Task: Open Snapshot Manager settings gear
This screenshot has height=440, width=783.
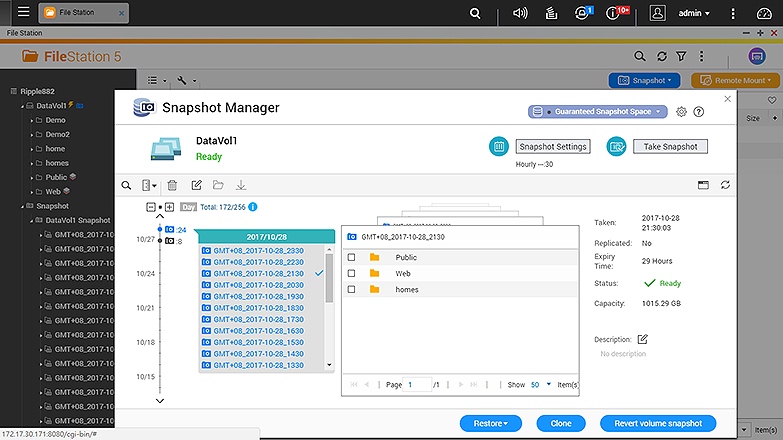Action: point(682,112)
